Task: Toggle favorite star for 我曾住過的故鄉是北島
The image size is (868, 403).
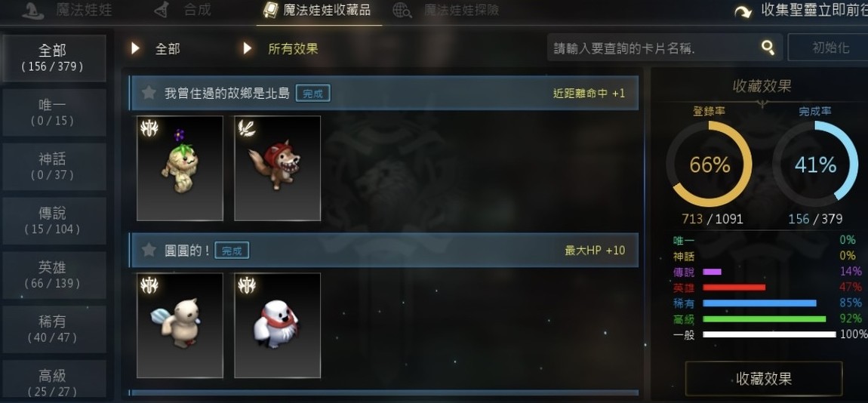Action: pyautogui.click(x=149, y=92)
